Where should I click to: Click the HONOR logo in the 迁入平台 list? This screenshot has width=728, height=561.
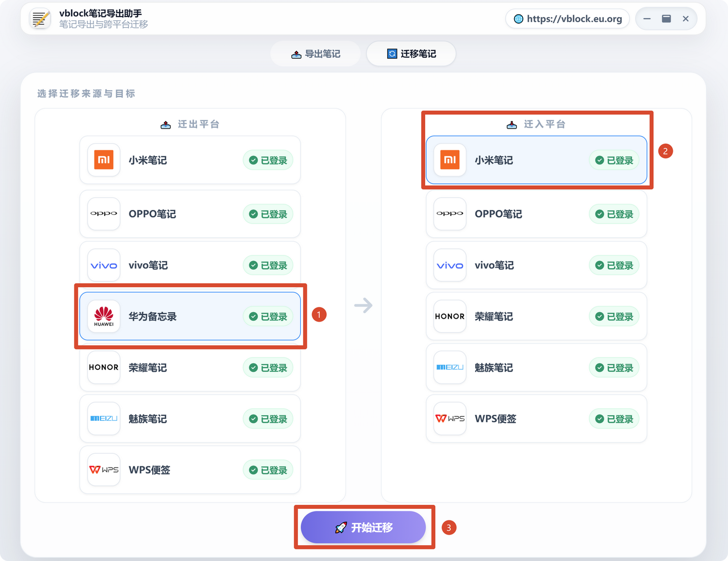click(x=450, y=316)
